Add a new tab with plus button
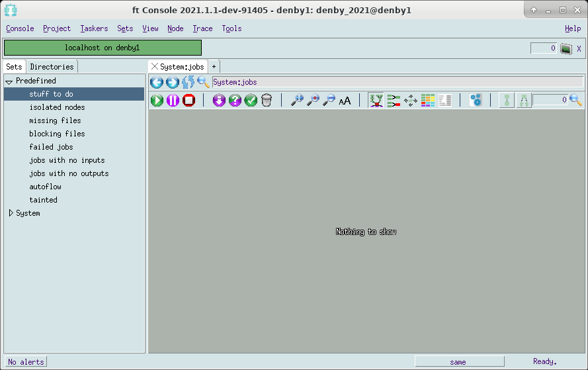Image resolution: width=588 pixels, height=370 pixels. click(214, 67)
